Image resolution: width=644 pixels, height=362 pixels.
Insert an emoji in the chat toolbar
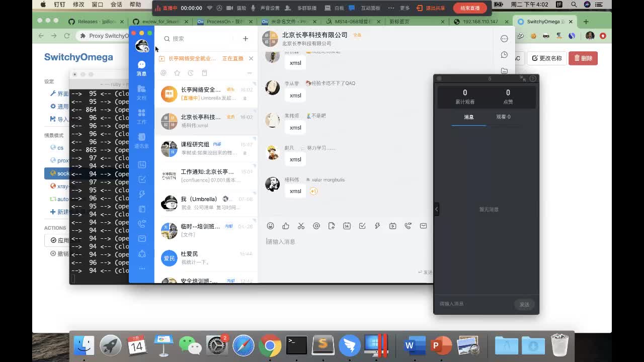(270, 226)
